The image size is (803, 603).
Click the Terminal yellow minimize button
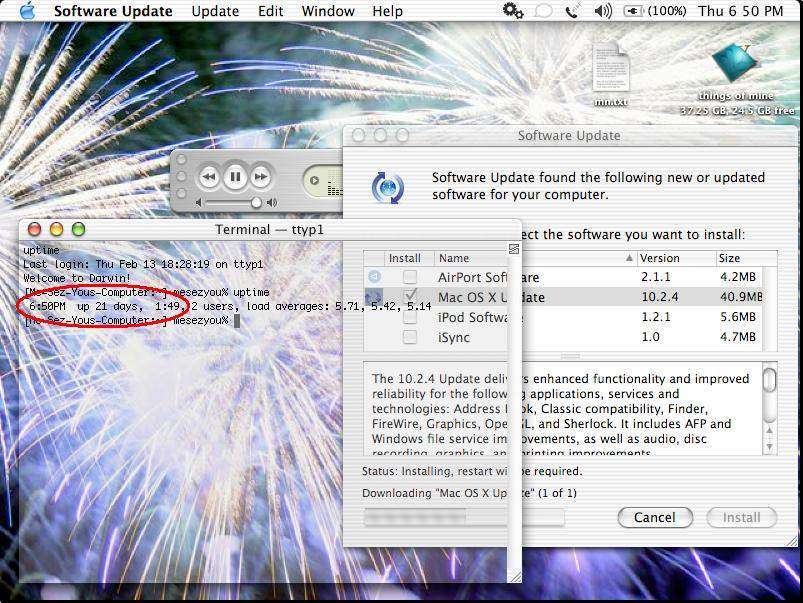(x=56, y=229)
